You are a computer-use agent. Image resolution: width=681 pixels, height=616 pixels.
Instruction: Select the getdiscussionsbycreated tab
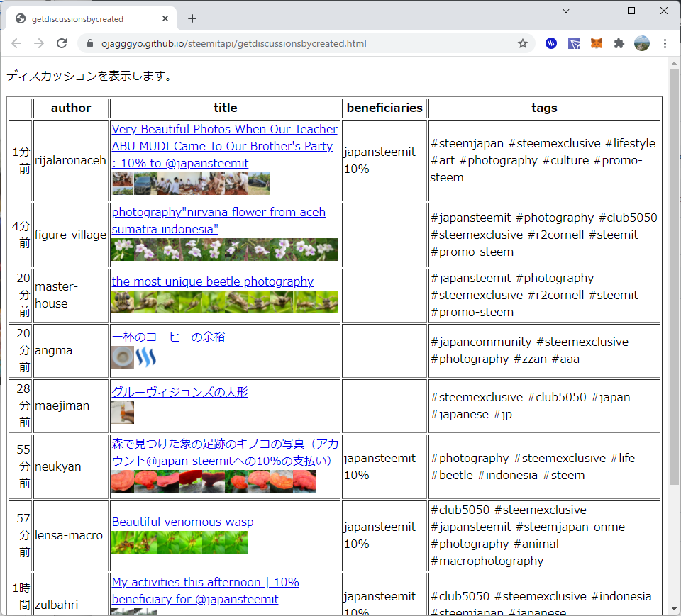click(x=92, y=18)
